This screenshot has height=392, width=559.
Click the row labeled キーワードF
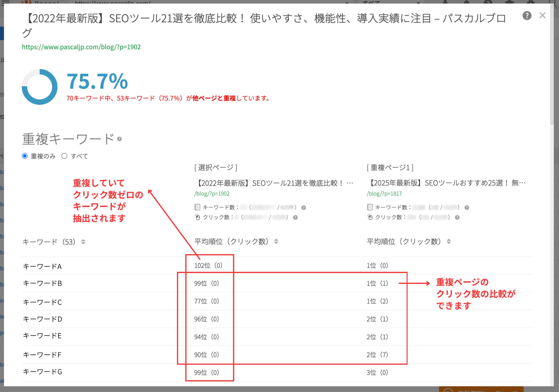pyautogui.click(x=277, y=355)
